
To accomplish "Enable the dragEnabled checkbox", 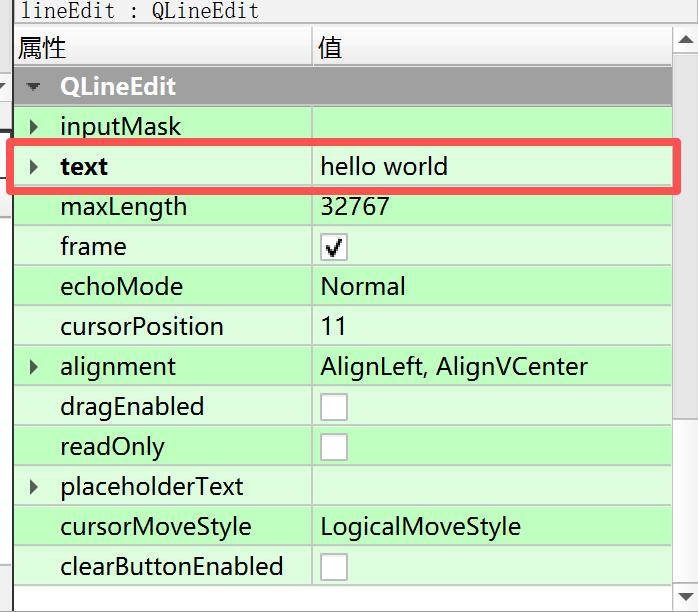I will pos(334,407).
